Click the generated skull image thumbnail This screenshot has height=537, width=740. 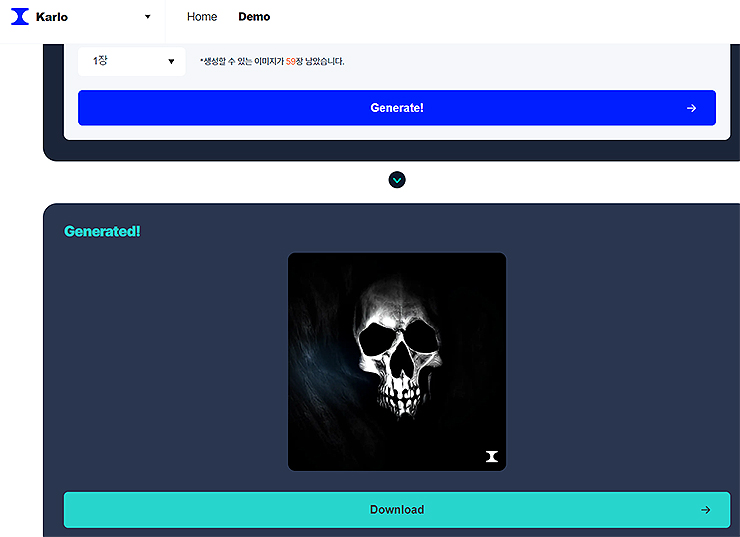397,361
